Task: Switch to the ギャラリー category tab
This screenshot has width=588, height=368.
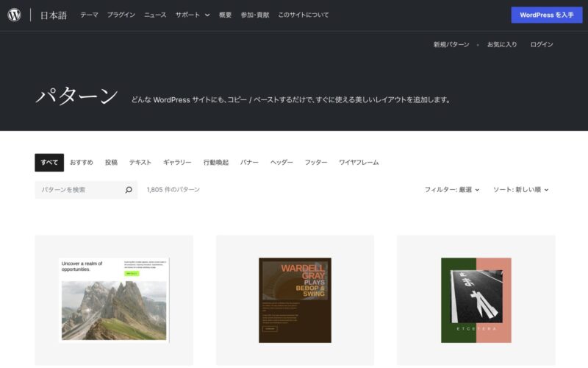Action: coord(177,162)
